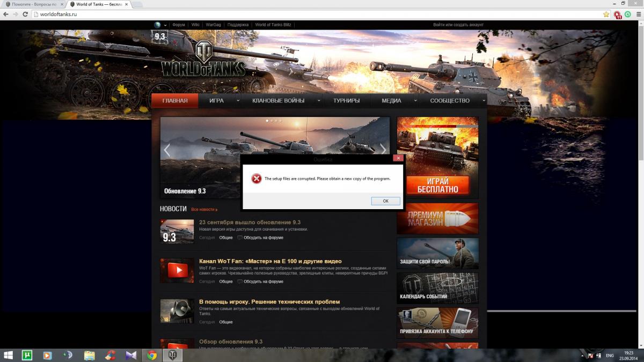
Task: Click the 'Обновление 9.3' banner caption
Action: click(185, 191)
